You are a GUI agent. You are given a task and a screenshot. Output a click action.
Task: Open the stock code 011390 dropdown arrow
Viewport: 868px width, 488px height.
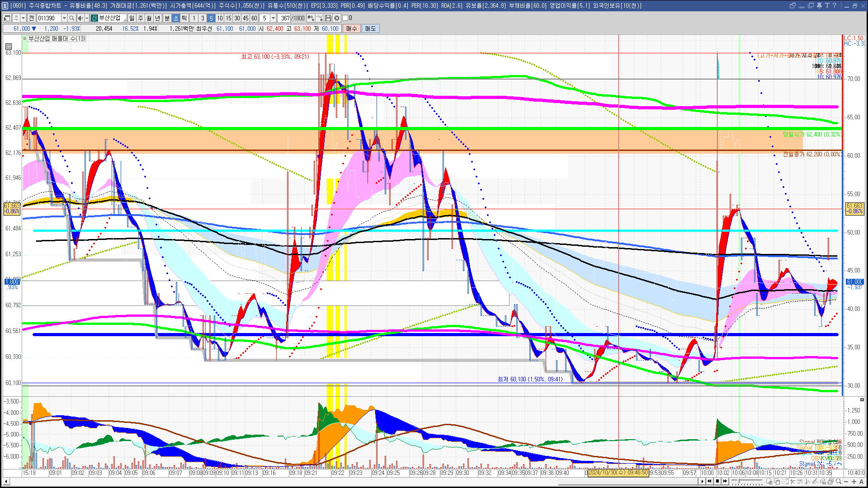point(64,18)
